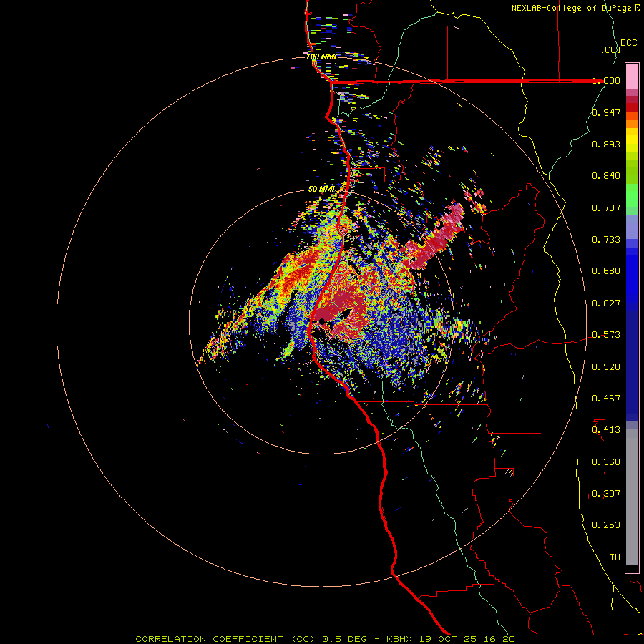Click the 50 NMI range ring label
Viewport: 644px width, 644px height.
(x=321, y=190)
